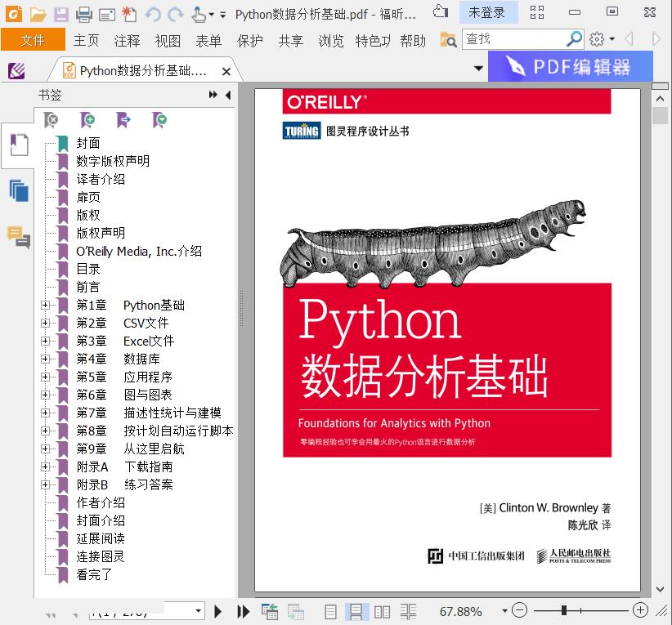Screen dimensions: 672x625
Task: Open the Pages thumbnail panel icon
Action: click(x=19, y=190)
